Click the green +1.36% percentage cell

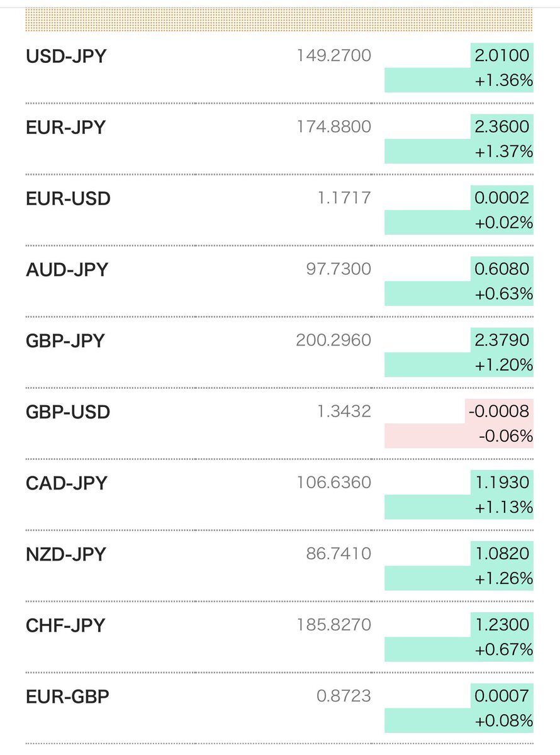pyautogui.click(x=459, y=81)
